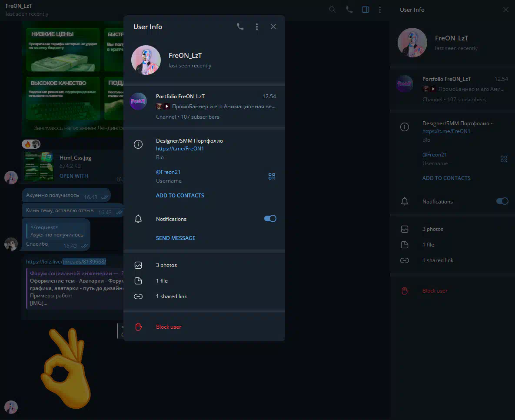The image size is (515, 420).
Task: Open the FreON_LzT profile photo in the dialog
Action: coord(146,60)
